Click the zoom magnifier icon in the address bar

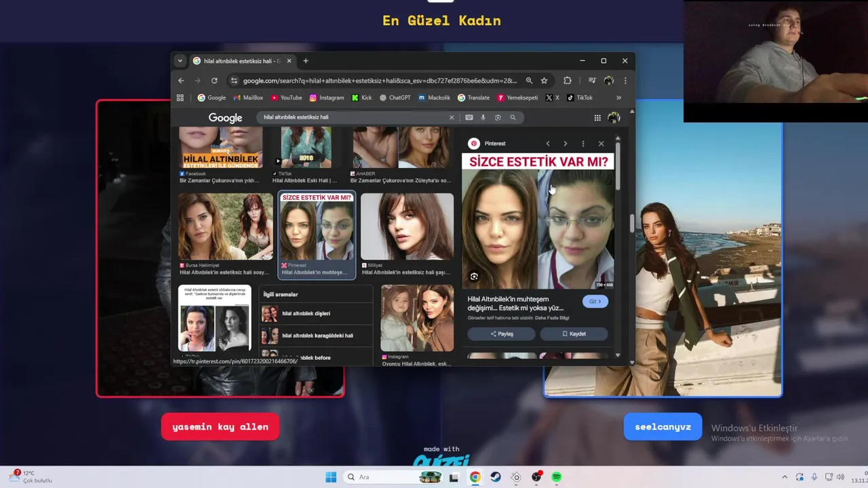[x=529, y=81]
